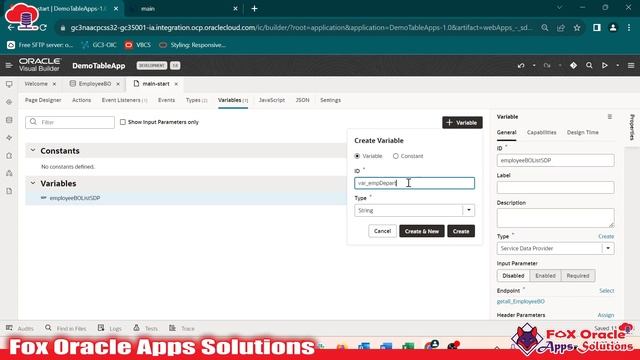Select the Constant radio option
The image size is (640, 360).
pos(396,156)
